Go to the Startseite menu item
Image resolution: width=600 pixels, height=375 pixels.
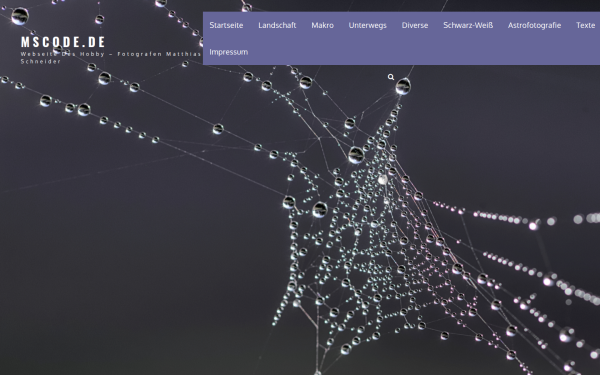coord(226,25)
